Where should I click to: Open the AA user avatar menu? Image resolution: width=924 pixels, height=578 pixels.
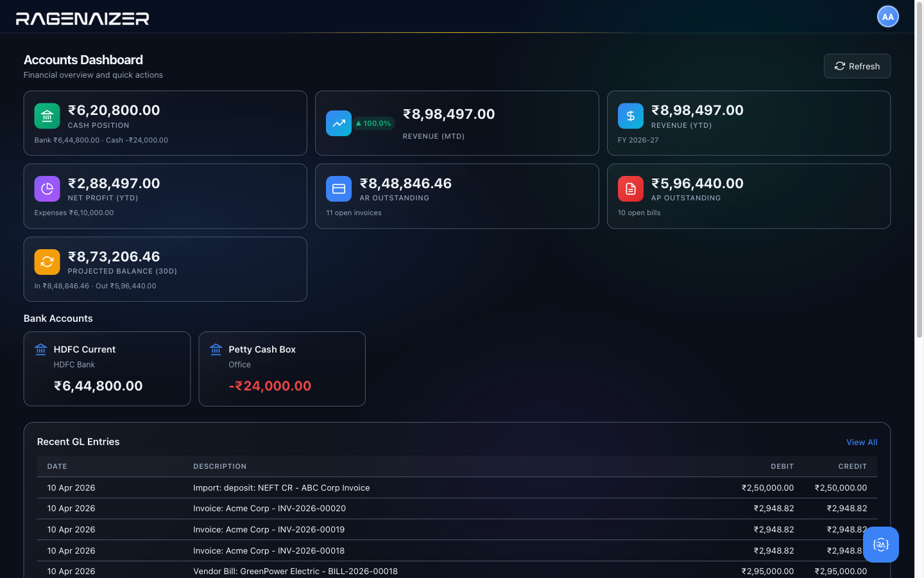pos(887,17)
